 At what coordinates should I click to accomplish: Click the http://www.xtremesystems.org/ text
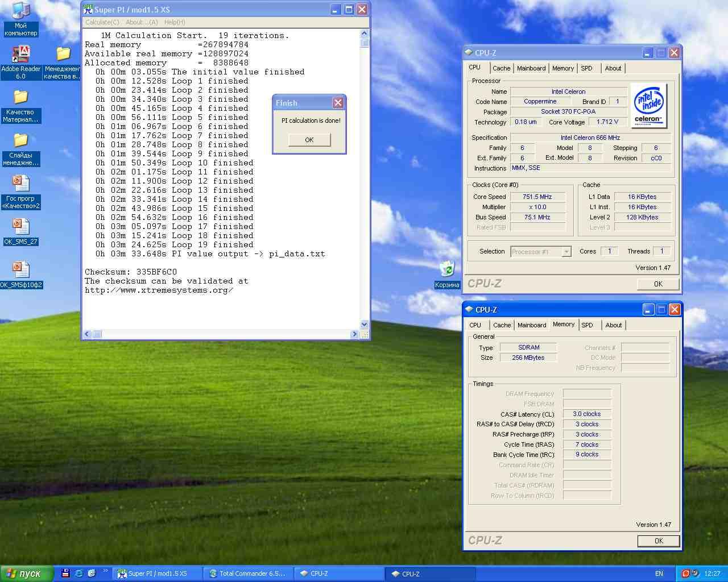click(x=159, y=290)
